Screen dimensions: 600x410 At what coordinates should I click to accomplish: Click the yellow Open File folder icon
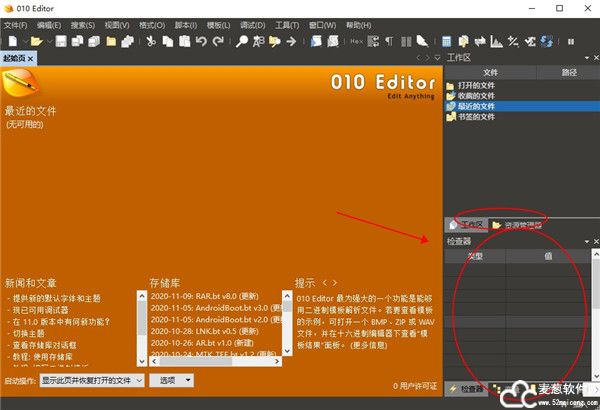37,41
